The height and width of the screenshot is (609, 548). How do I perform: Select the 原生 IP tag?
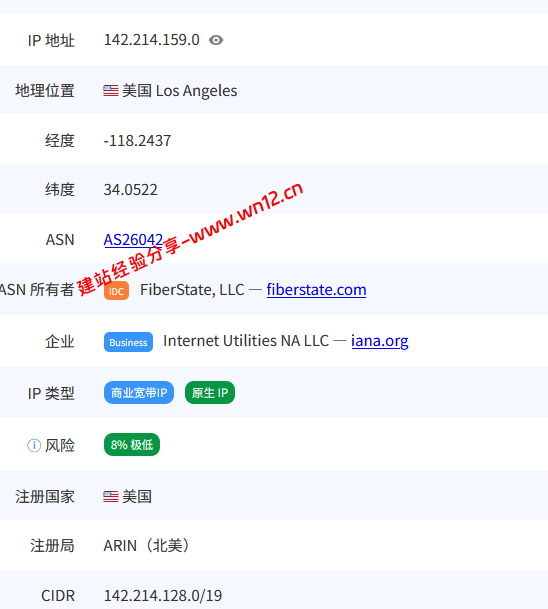pyautogui.click(x=210, y=393)
